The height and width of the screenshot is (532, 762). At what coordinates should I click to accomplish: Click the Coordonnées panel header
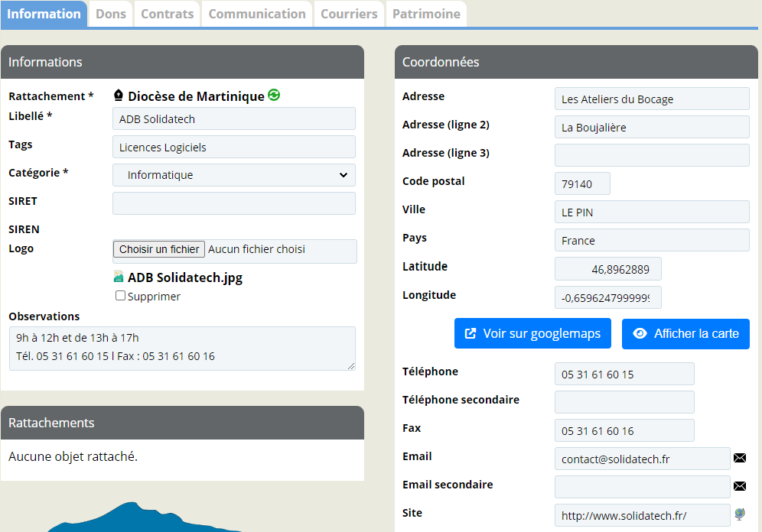pos(576,62)
